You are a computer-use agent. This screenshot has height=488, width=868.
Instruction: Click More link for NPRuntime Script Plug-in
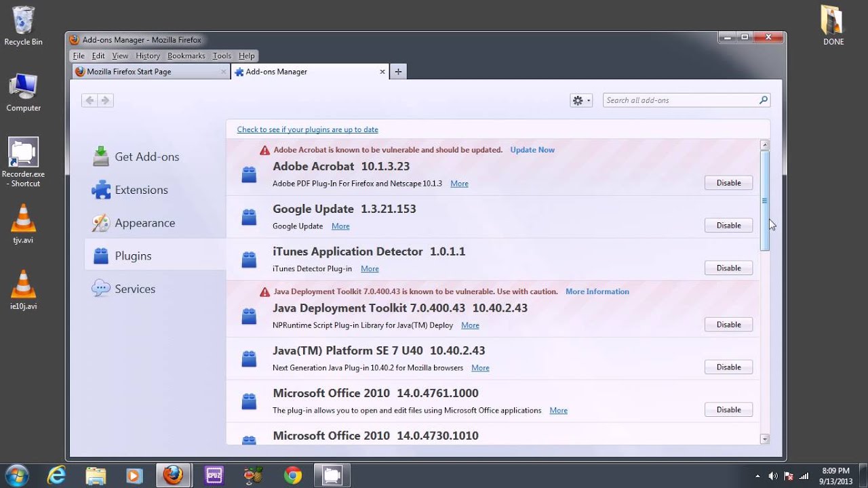click(470, 325)
